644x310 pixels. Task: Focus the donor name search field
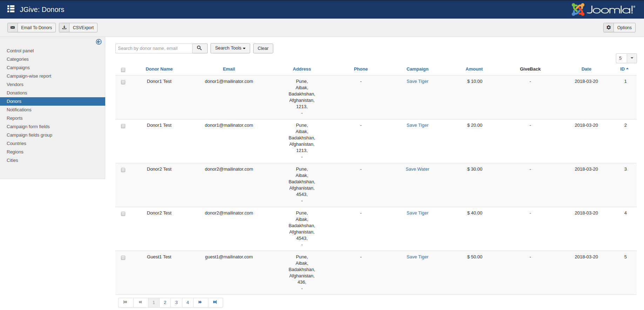[154, 48]
